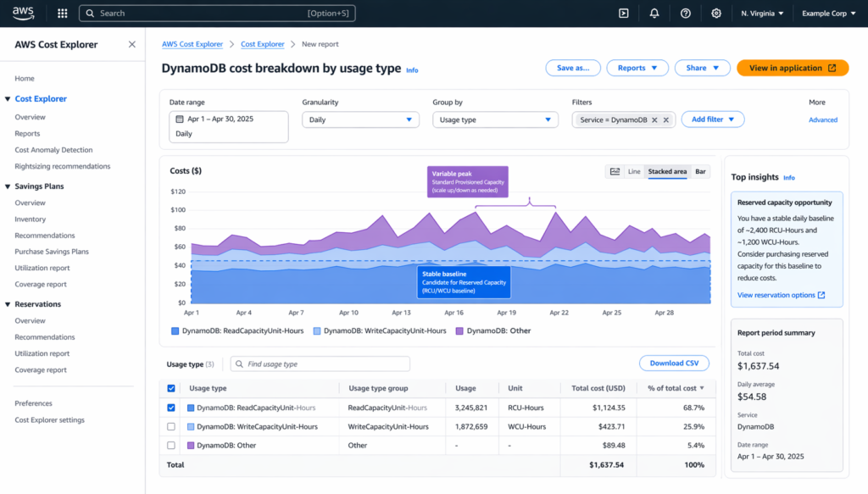Click the AWS logo in the top bar
Image resolution: width=868 pixels, height=494 pixels.
pyautogui.click(x=24, y=13)
